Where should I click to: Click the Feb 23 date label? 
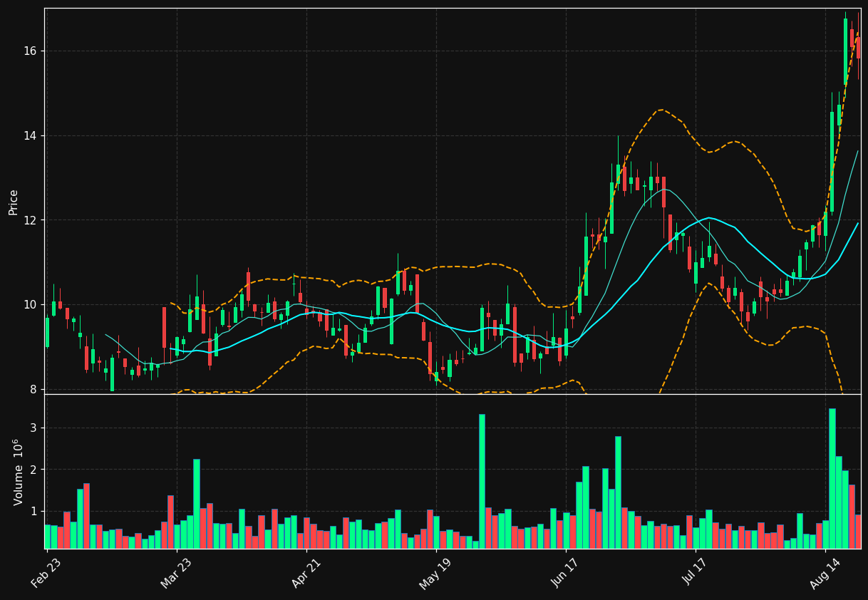pyautogui.click(x=47, y=574)
